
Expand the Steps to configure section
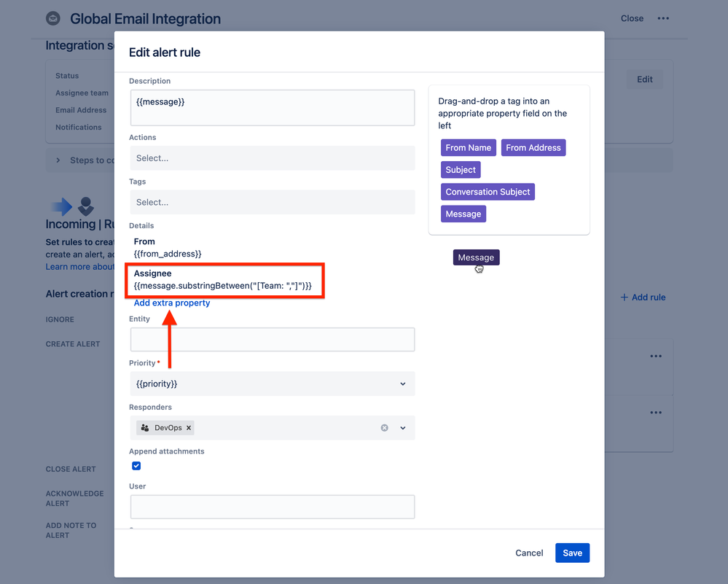[58, 160]
